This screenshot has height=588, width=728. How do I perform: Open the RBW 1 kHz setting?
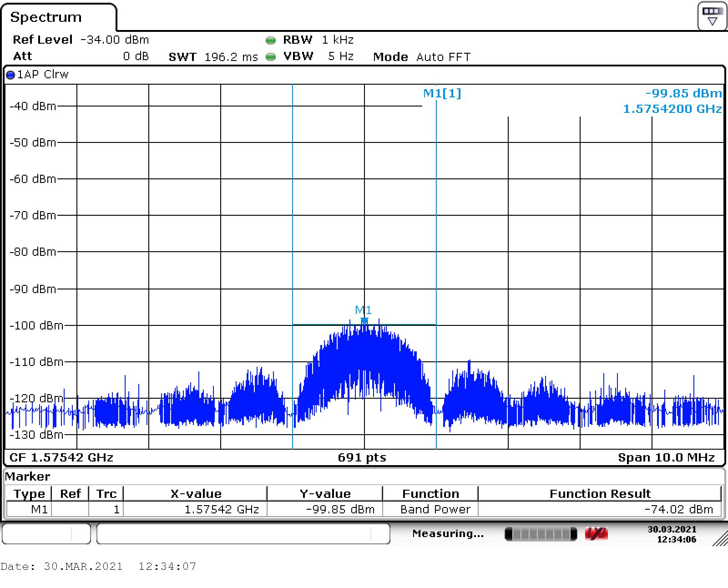(318, 40)
